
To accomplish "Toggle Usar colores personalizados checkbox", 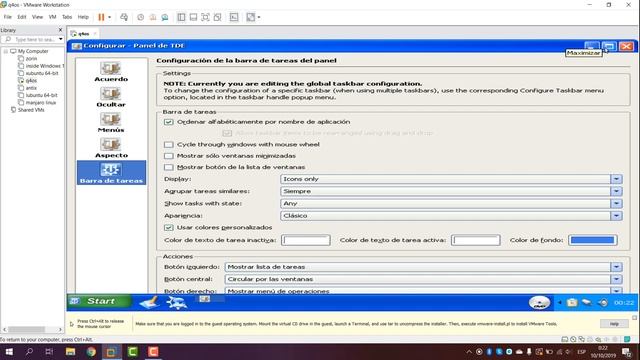I will pyautogui.click(x=169, y=227).
